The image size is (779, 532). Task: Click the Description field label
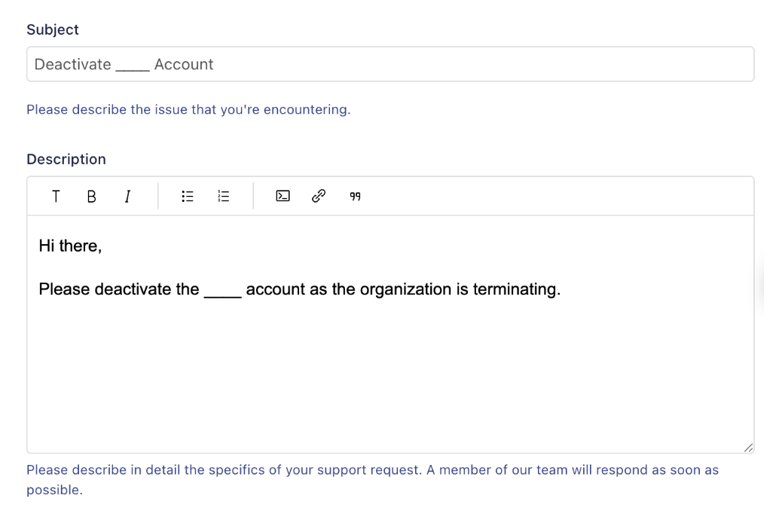(x=66, y=159)
